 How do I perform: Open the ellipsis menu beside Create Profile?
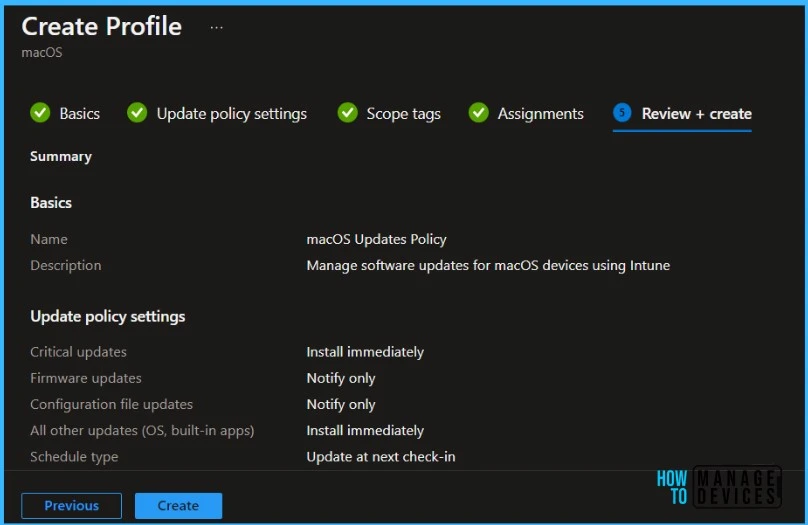click(x=216, y=27)
